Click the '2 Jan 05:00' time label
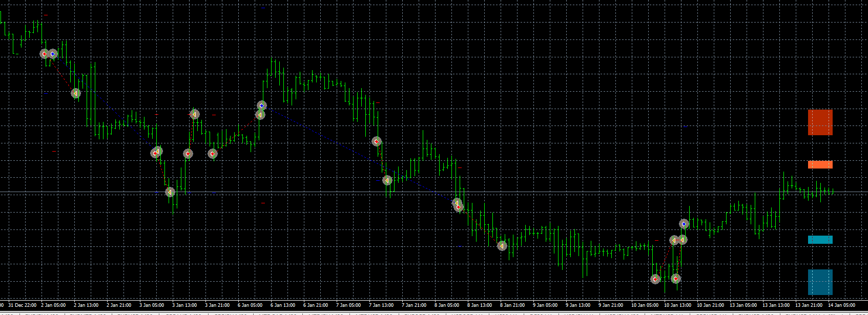The height and width of the screenshot is (315, 868). (x=53, y=305)
